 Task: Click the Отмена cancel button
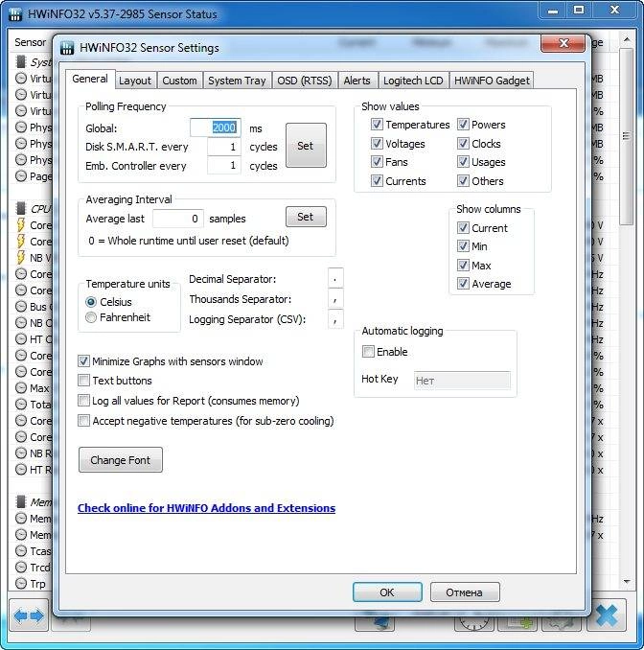465,592
